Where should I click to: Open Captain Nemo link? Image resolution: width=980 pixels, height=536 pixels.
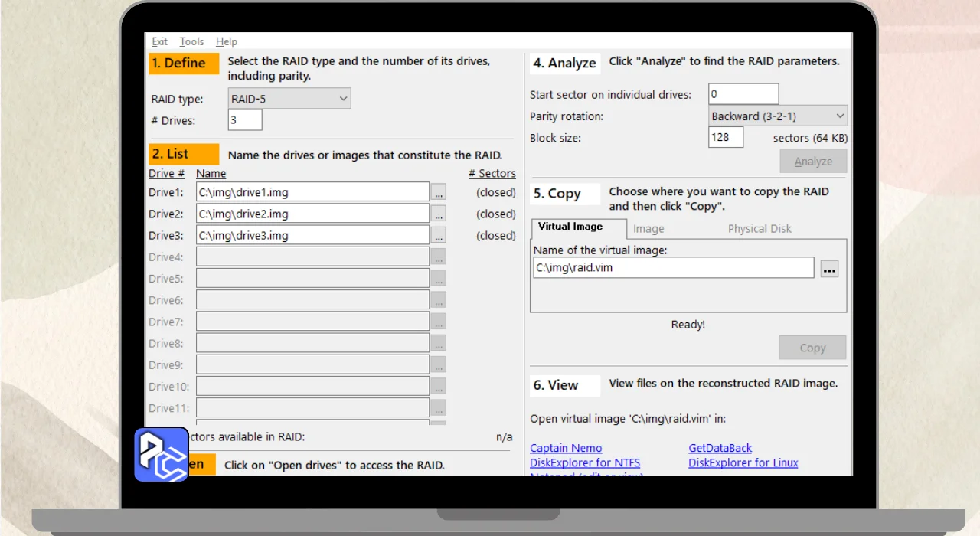[x=566, y=448]
